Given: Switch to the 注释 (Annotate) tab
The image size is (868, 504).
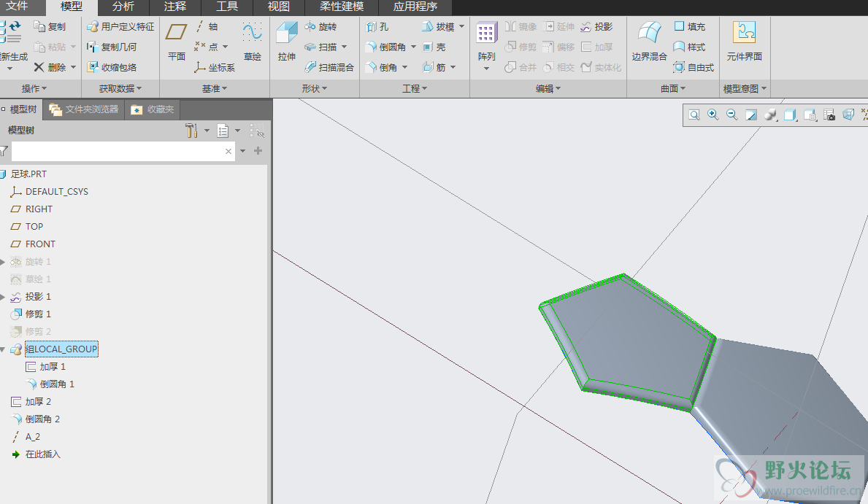Looking at the screenshot, I should pyautogui.click(x=175, y=7).
